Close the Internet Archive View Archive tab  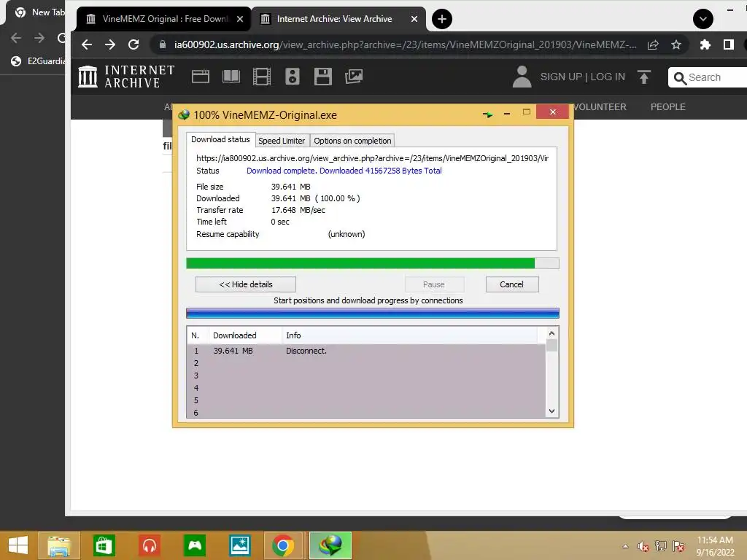(414, 19)
